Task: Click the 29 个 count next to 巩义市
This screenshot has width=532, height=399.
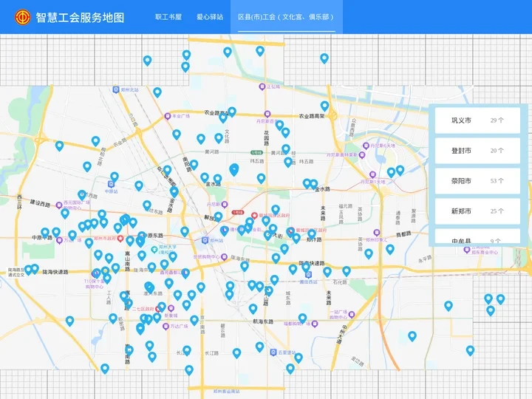Action: point(497,120)
